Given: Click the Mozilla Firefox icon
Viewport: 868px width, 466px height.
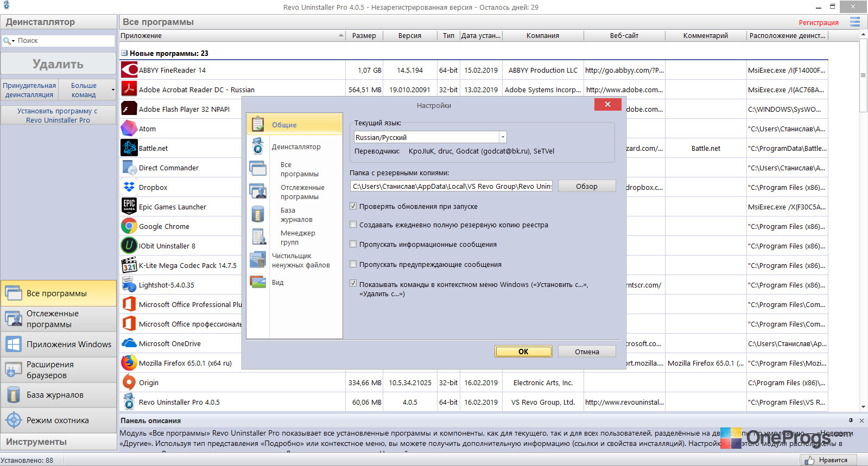Looking at the screenshot, I should pos(129,363).
